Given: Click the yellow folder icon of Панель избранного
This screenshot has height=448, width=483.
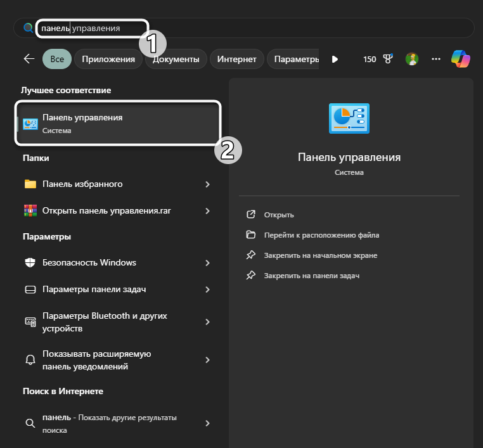Looking at the screenshot, I should 30,184.
